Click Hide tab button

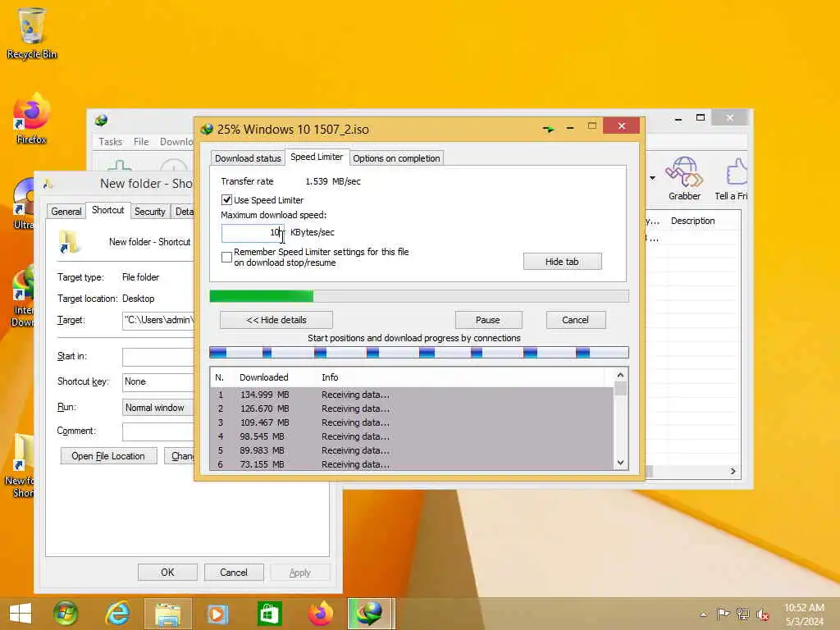[x=562, y=262]
